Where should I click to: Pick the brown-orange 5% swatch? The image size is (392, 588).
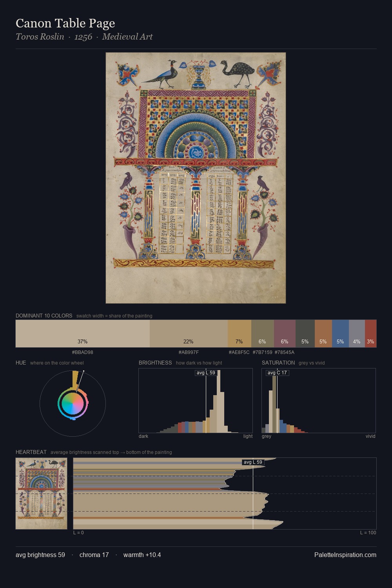pos(323,334)
